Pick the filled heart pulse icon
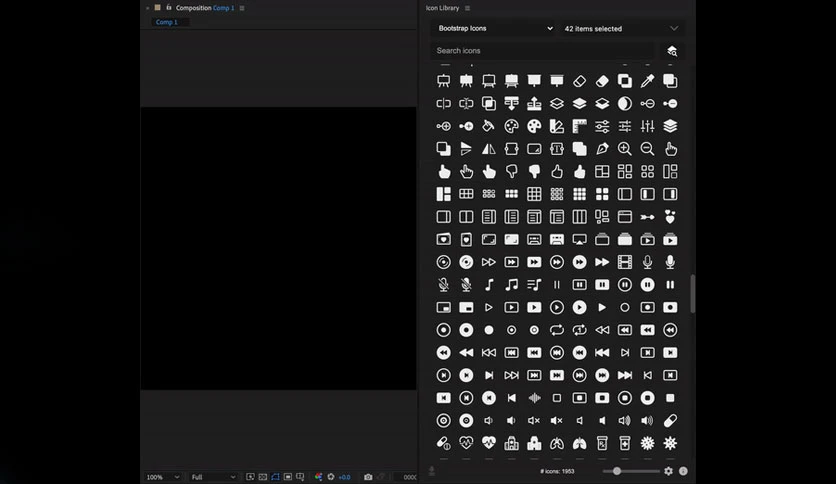Image resolution: width=836 pixels, height=484 pixels. tap(488, 443)
